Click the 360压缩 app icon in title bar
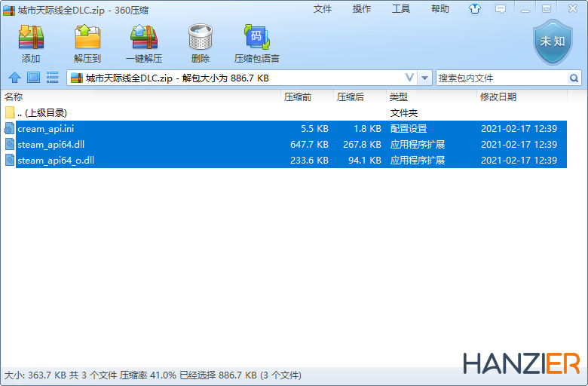This screenshot has height=386, width=588. [x=9, y=10]
